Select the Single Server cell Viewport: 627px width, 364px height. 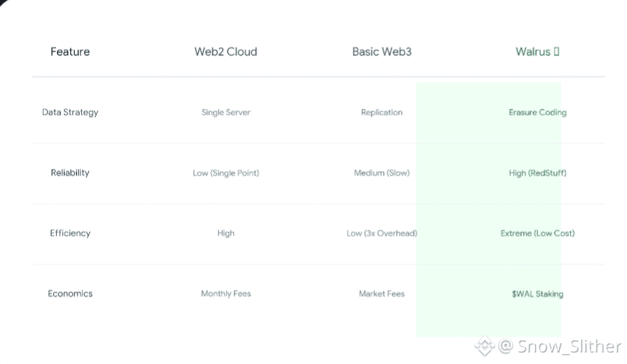226,112
